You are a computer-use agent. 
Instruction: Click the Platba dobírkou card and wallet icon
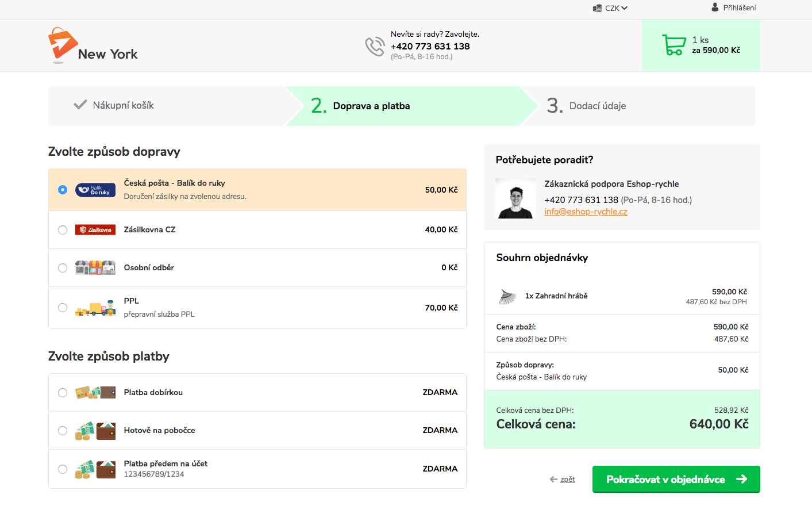pyautogui.click(x=95, y=392)
